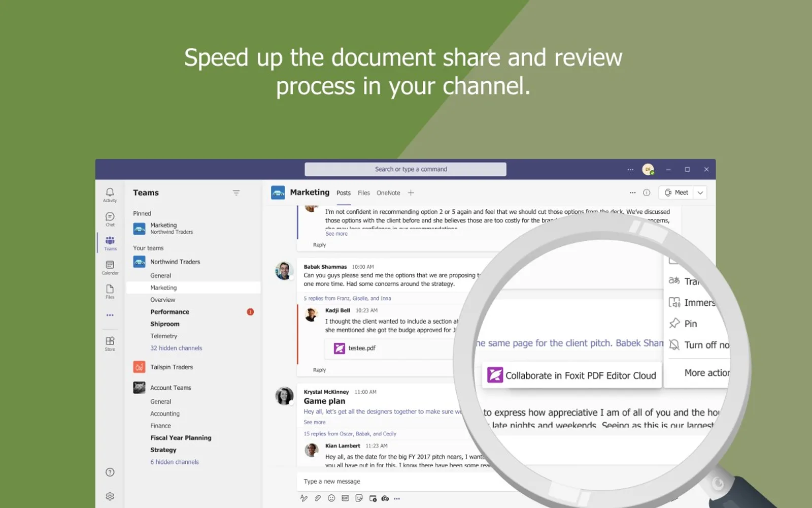Open channel more options ellipsis

[x=632, y=193]
